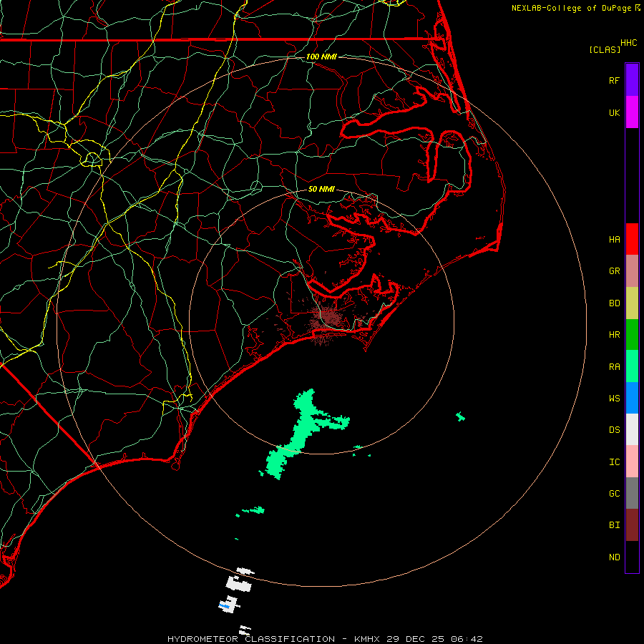Click the RF legend label
Viewport: 644px width, 644px height.
pos(614,80)
